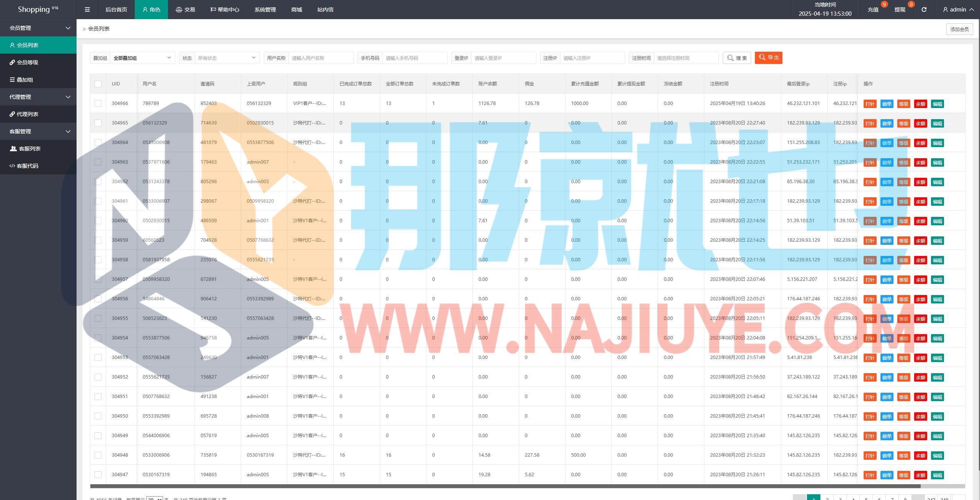Check the row checkbox for UID 304966

[x=98, y=103]
